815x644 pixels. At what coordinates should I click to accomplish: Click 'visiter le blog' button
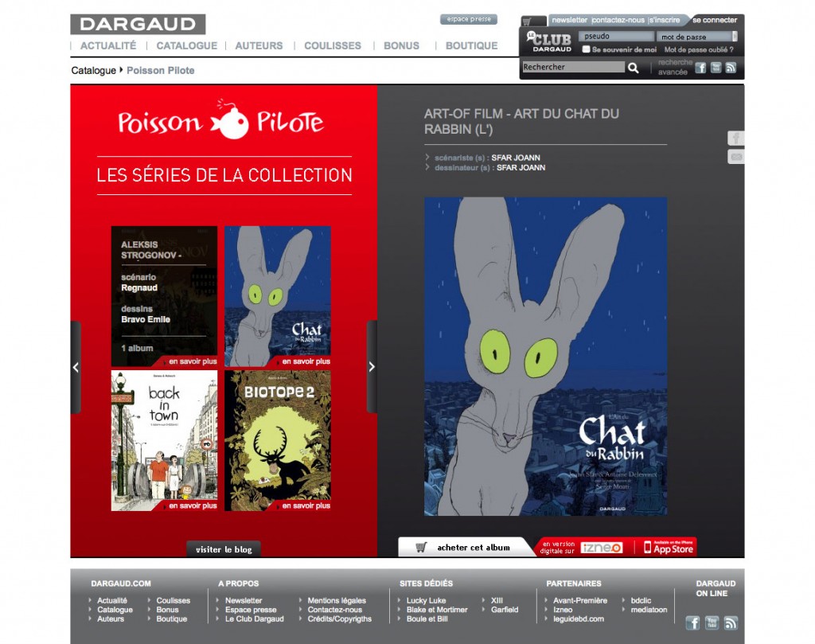pyautogui.click(x=224, y=549)
